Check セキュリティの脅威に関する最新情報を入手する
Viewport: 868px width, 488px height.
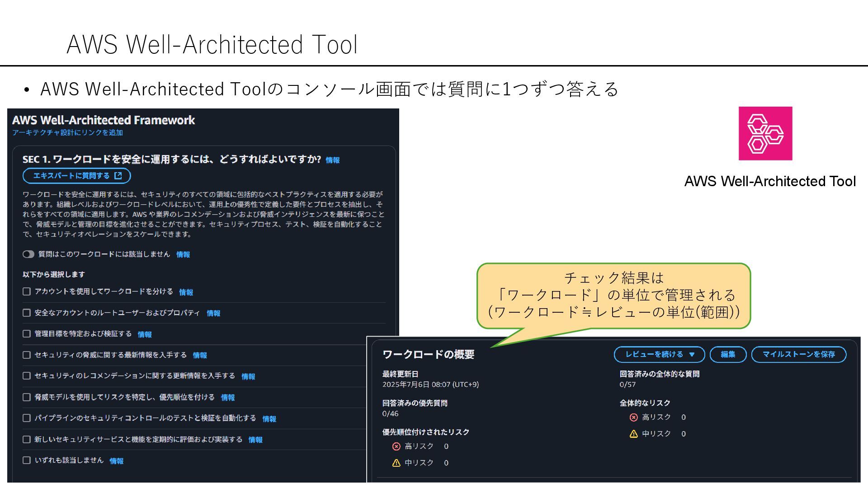pos(27,355)
